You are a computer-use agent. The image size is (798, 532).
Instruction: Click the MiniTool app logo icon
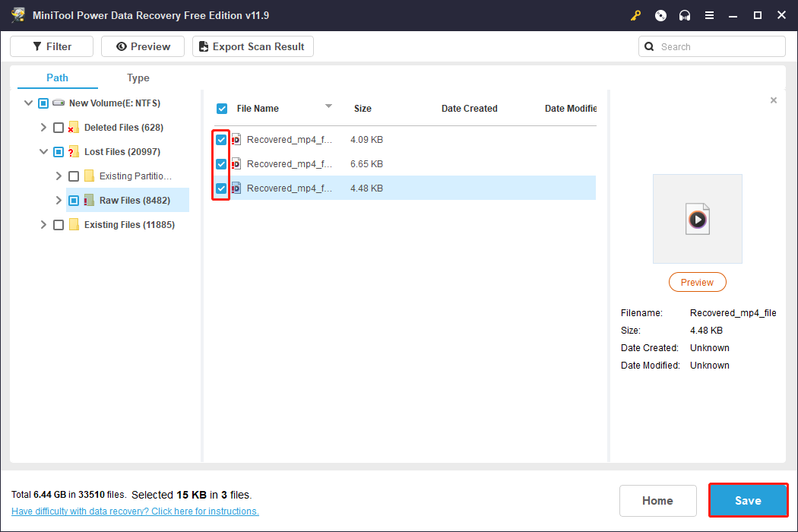pos(17,15)
